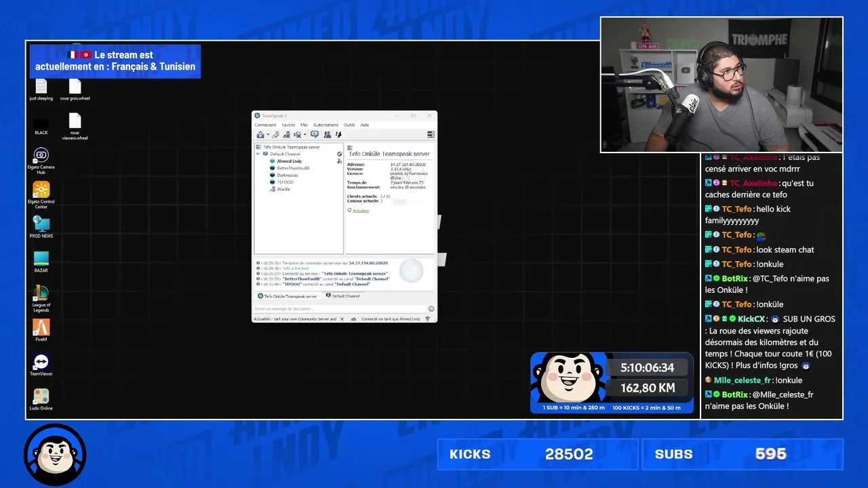Select Default Channel in the tree
The width and height of the screenshot is (868, 488).
(285, 154)
